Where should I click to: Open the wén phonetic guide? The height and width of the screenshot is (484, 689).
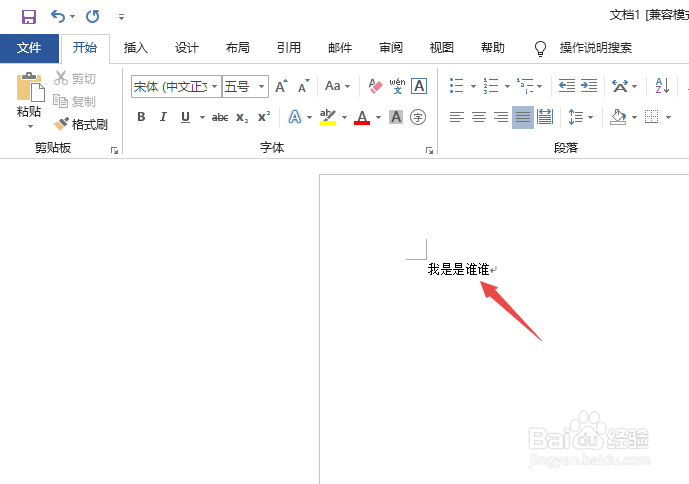[397, 86]
